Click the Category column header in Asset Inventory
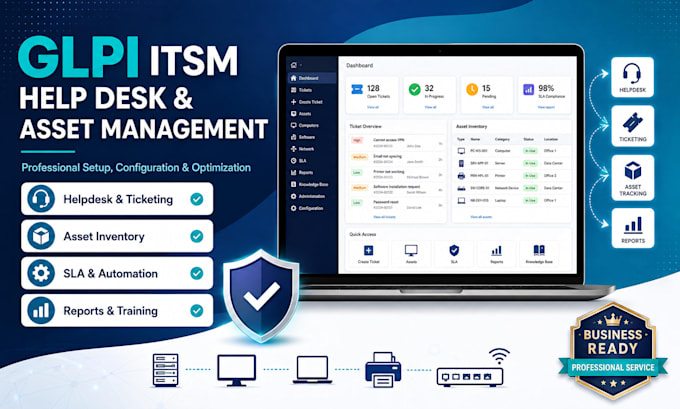Screen dimensions: 680x409 (502, 139)
